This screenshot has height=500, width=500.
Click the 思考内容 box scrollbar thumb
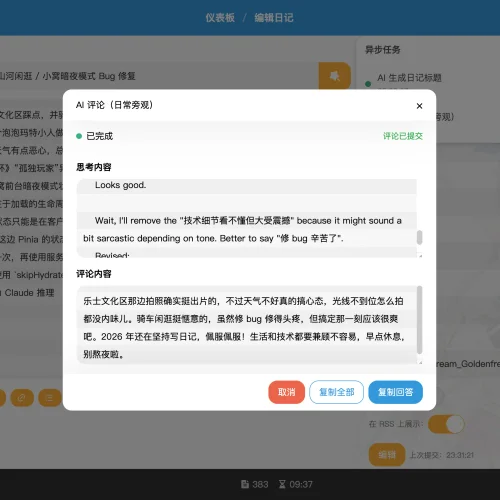(419, 237)
